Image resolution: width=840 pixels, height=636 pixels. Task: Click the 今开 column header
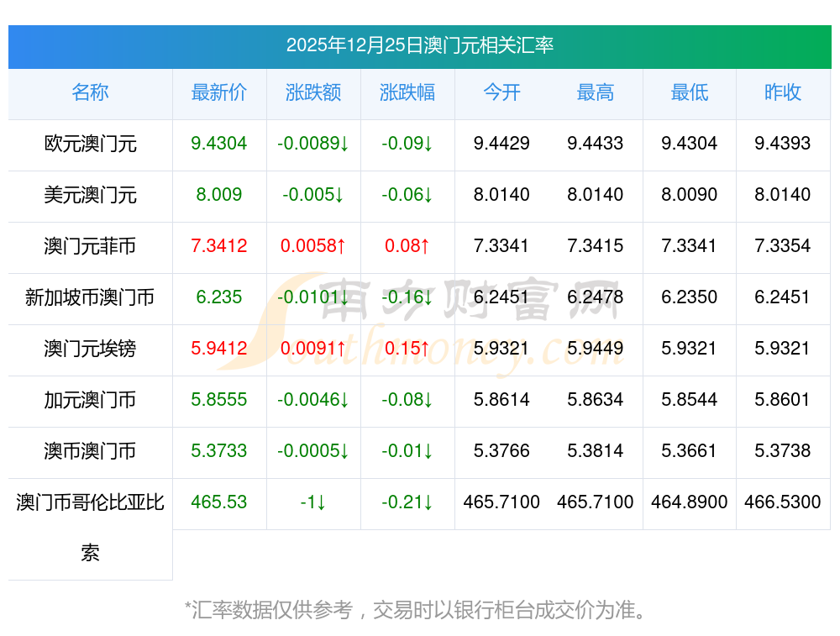point(501,93)
